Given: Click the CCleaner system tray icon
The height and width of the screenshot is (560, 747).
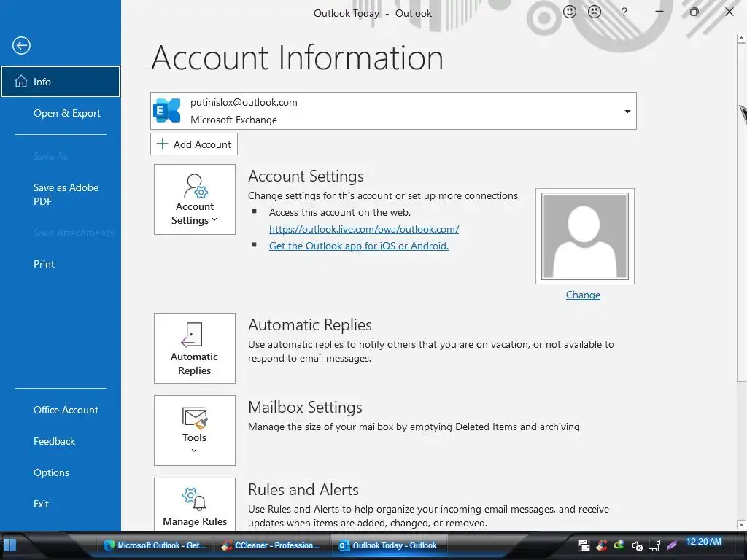Looking at the screenshot, I should (x=602, y=545).
